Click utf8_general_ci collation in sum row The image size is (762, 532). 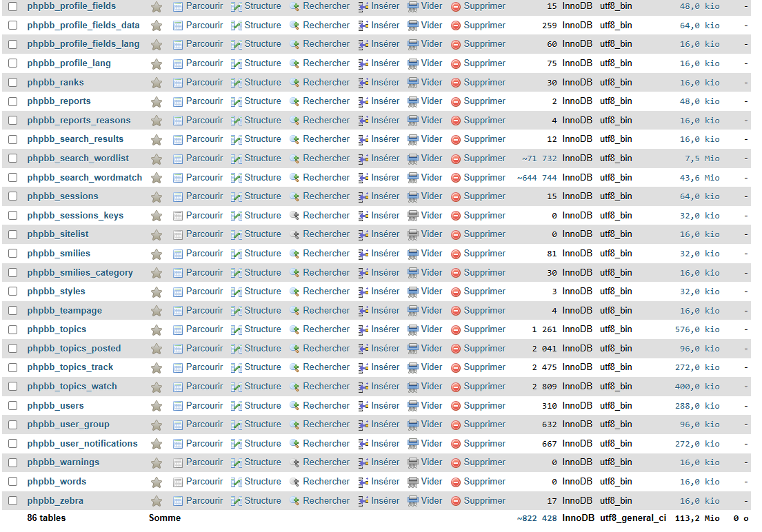point(633,518)
